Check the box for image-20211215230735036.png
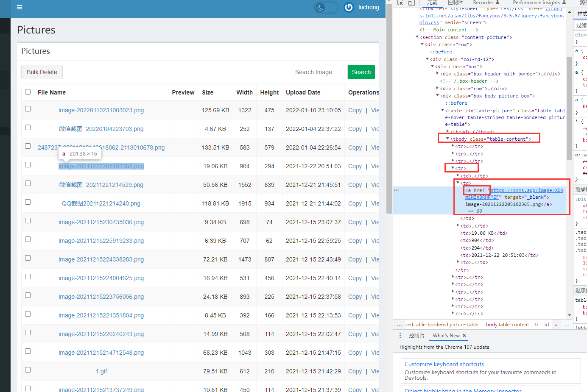The height and width of the screenshot is (392, 587). (28, 221)
